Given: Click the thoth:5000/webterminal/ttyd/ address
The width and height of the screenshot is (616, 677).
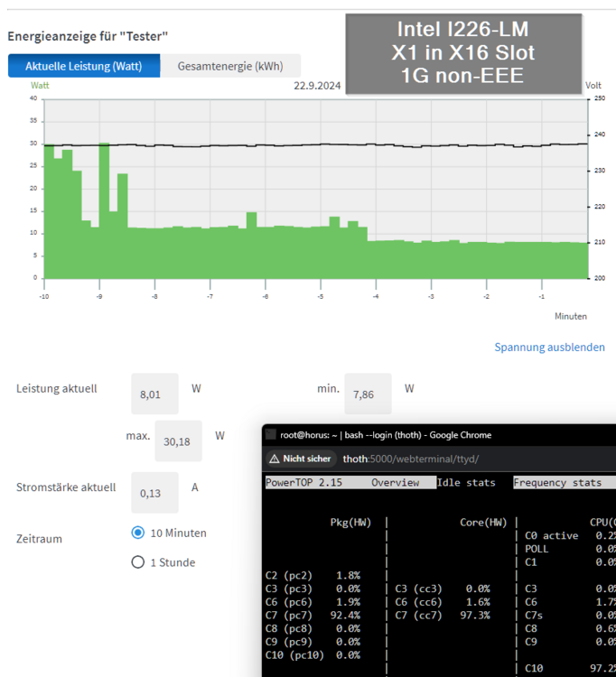Looking at the screenshot, I should 410,459.
